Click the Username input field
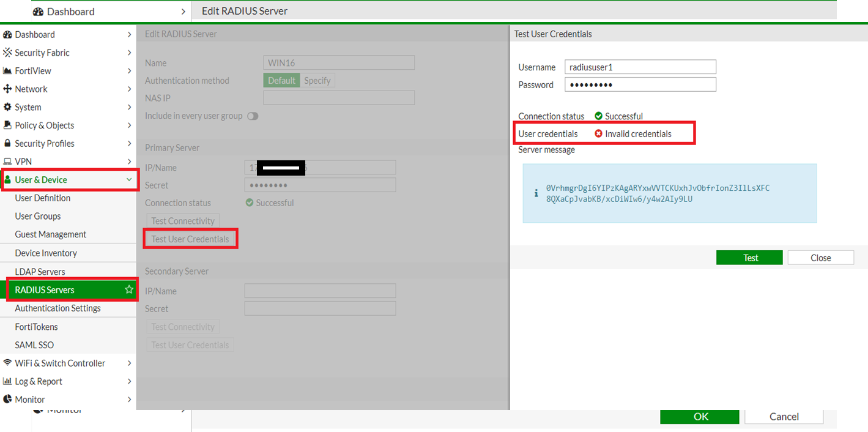Viewport: 868px width, 432px height. (640, 67)
